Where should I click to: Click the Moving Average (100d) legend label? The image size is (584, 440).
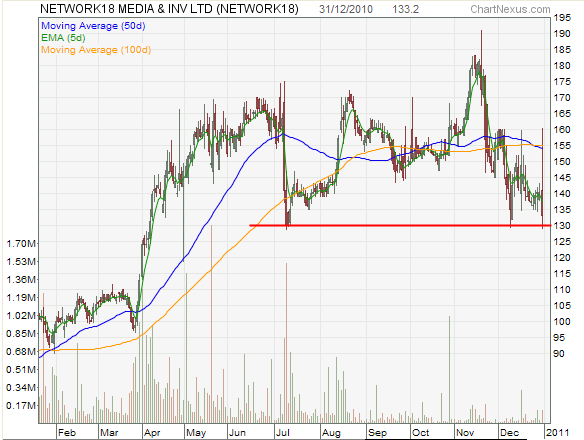96,50
